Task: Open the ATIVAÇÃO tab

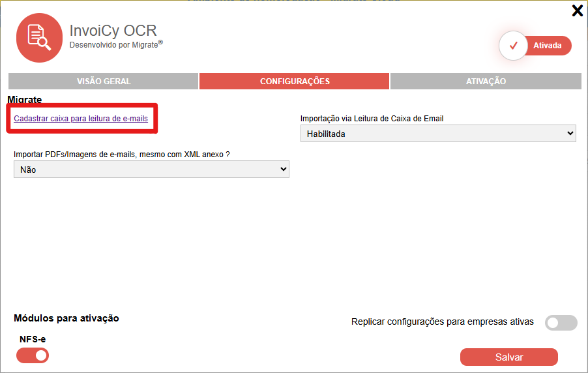Action: click(x=486, y=82)
